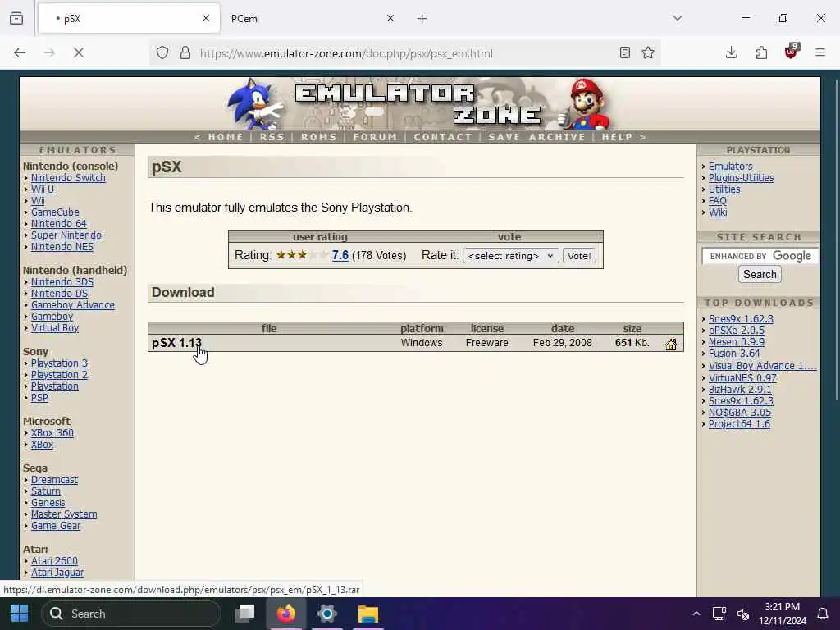
Task: Stop the page loading with the X icon
Action: point(78,52)
